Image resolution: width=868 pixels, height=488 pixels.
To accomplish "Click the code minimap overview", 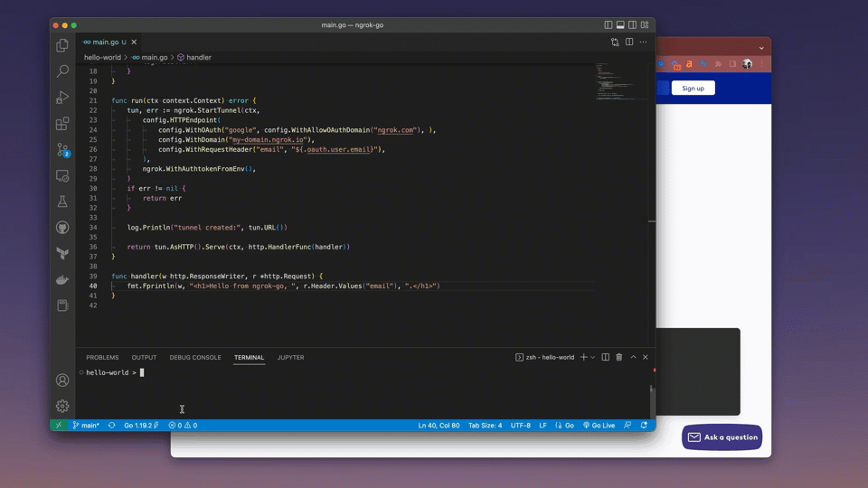I will pyautogui.click(x=622, y=81).
